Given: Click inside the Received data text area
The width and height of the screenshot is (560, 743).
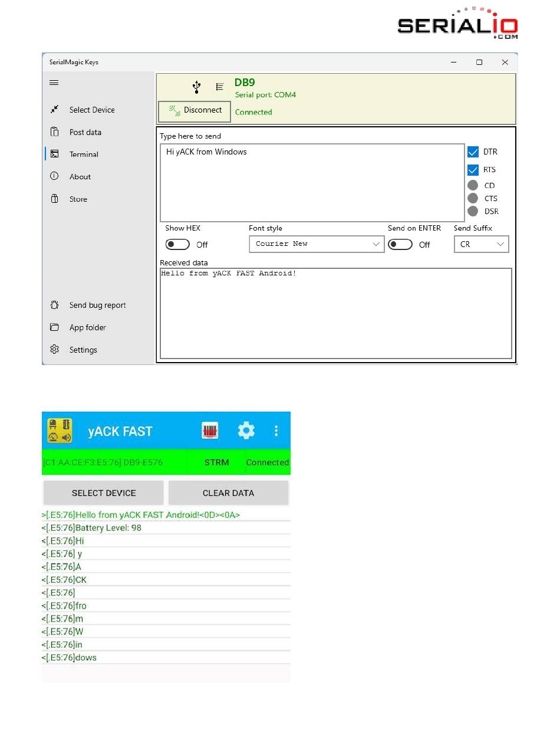Looking at the screenshot, I should point(336,313).
